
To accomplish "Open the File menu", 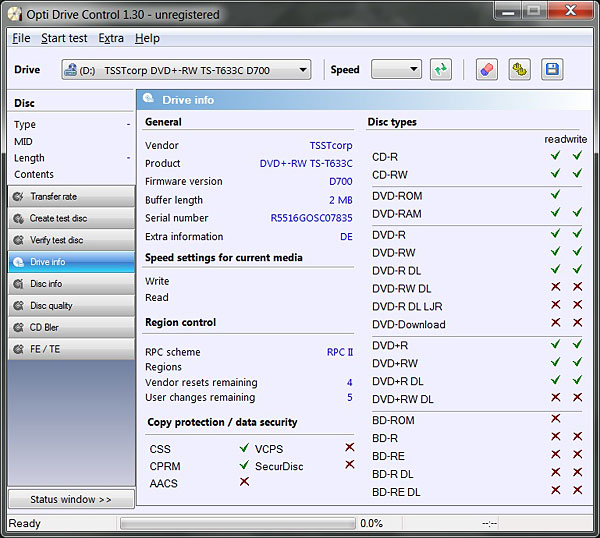I will tap(21, 38).
